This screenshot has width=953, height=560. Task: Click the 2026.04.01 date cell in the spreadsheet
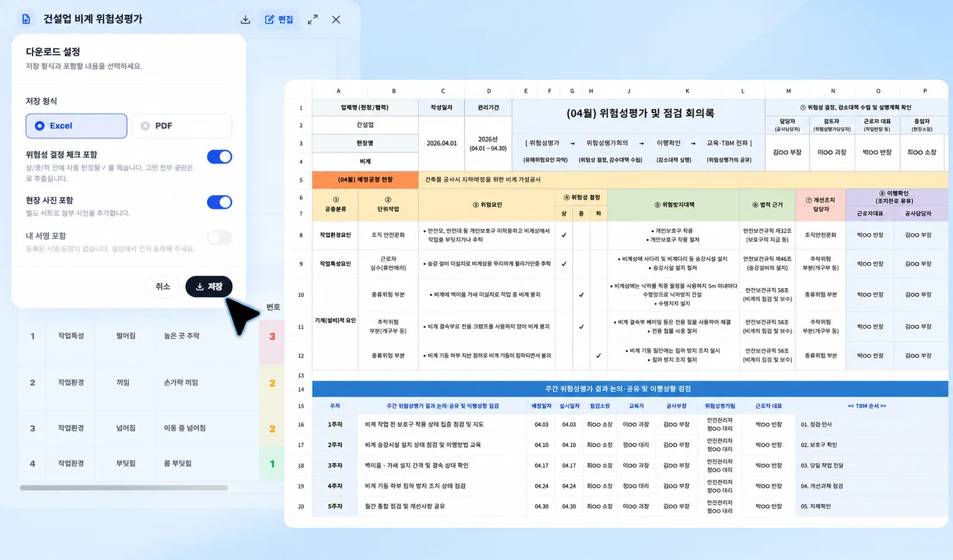[442, 143]
